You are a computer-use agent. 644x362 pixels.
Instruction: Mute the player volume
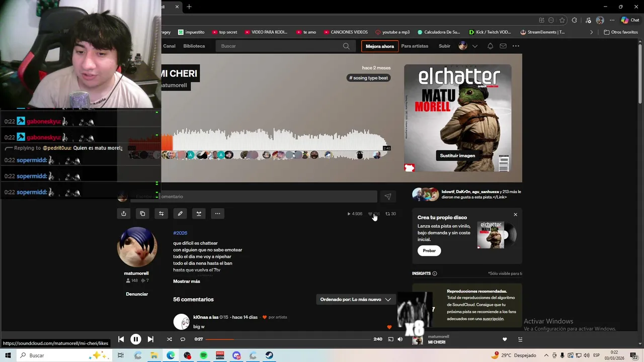click(400, 339)
